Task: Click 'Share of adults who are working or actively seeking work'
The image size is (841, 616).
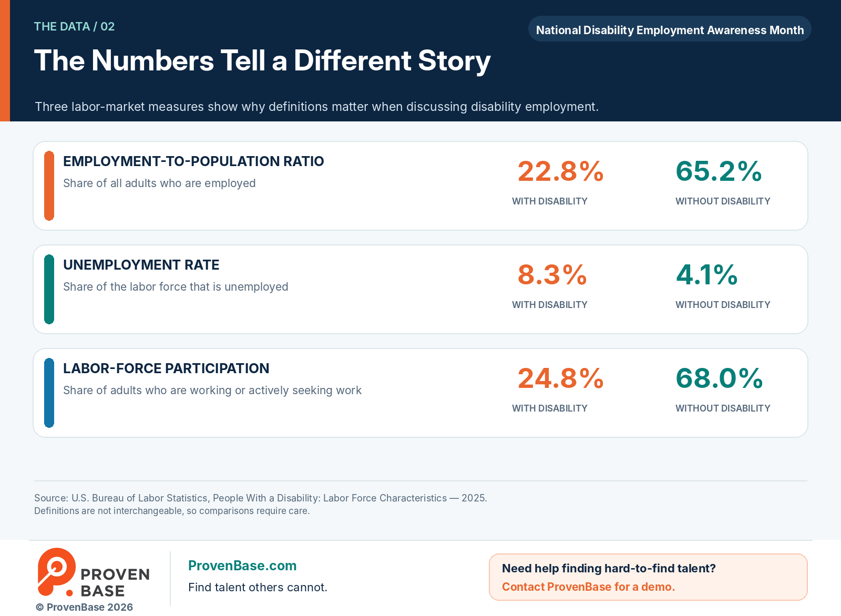Action: pyautogui.click(x=212, y=391)
